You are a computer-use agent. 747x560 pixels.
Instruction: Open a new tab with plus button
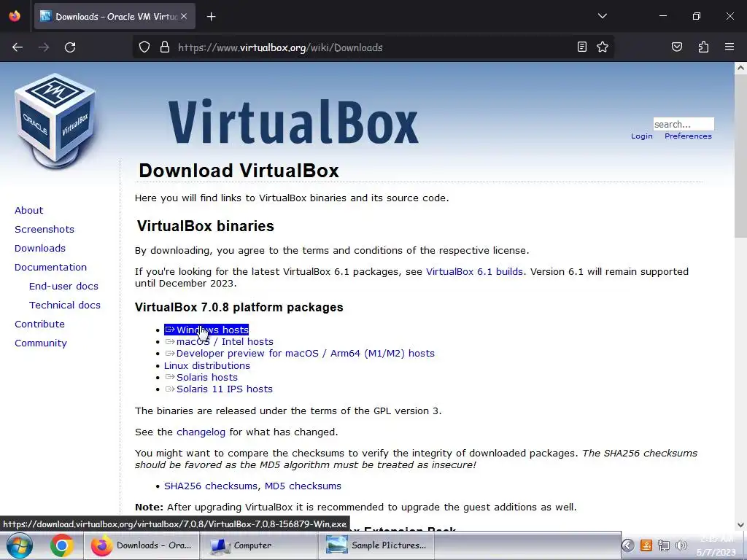(x=212, y=17)
